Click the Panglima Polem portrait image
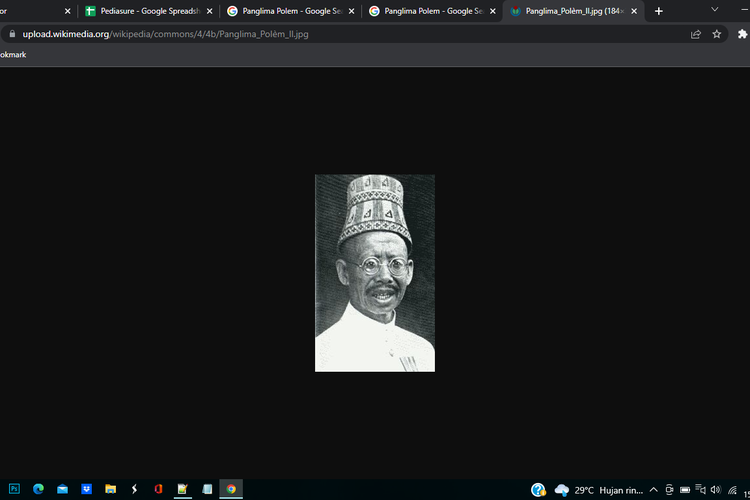 [x=375, y=273]
